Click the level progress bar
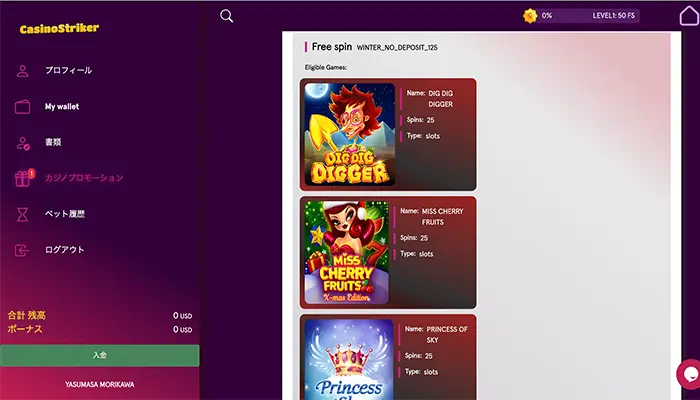The width and height of the screenshot is (700, 400). coord(588,16)
